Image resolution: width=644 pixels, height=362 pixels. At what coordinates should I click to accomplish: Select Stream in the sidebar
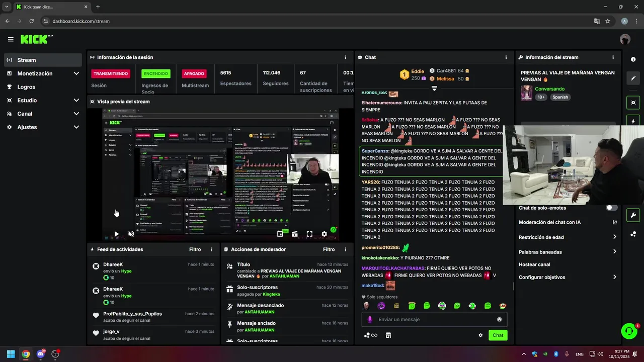click(43, 60)
